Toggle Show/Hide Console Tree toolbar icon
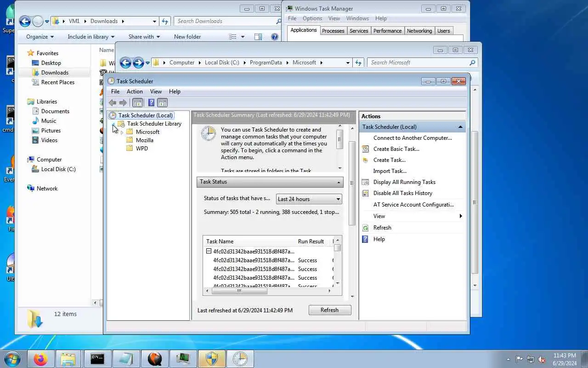Screen dimensions: 588x368 137,103
